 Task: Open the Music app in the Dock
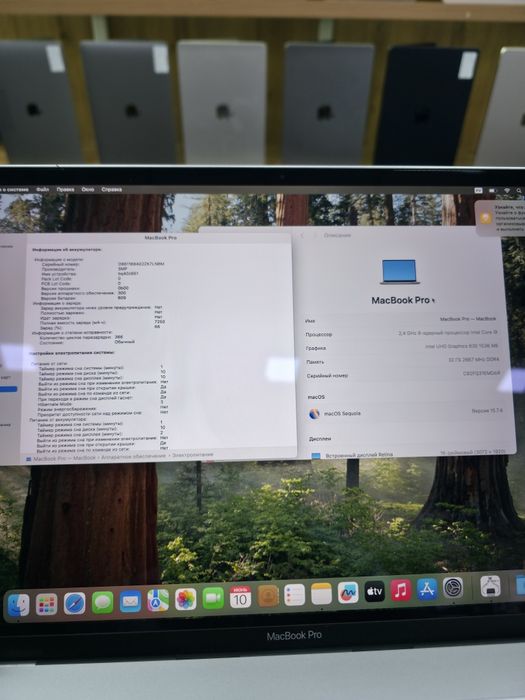tap(401, 590)
